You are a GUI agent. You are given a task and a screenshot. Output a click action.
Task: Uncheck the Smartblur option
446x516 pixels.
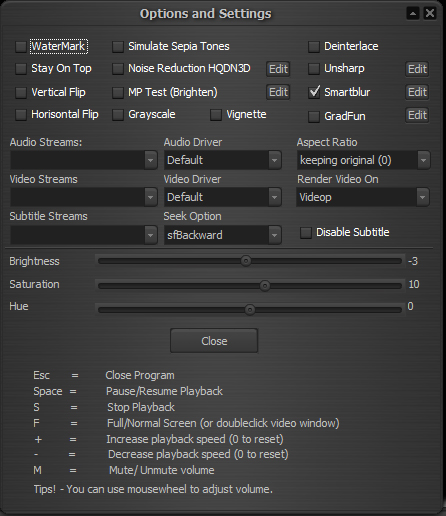click(x=314, y=92)
